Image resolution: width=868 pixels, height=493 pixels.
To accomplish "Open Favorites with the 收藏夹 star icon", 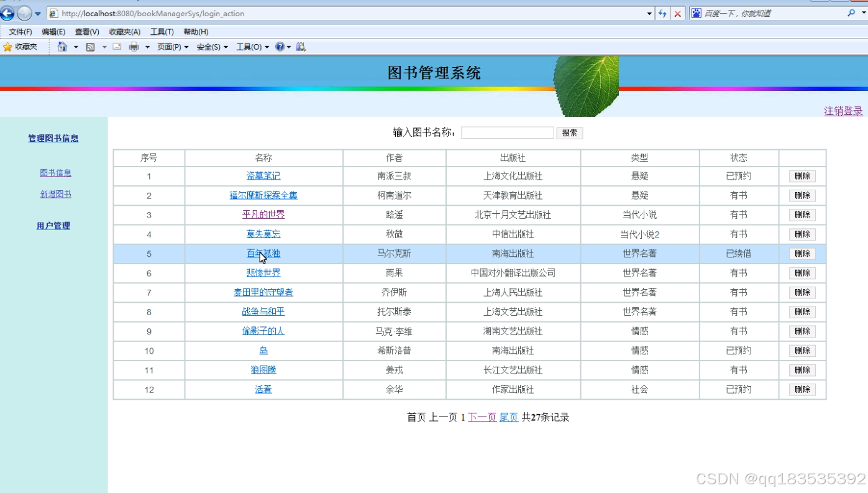I will 19,46.
